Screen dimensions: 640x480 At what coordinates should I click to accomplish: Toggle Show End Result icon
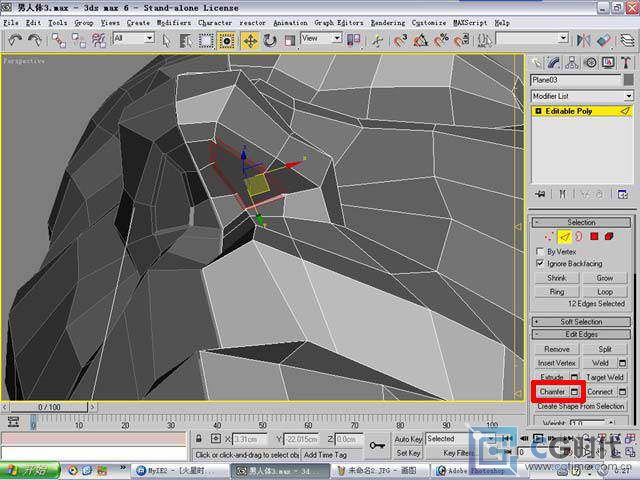(563, 194)
